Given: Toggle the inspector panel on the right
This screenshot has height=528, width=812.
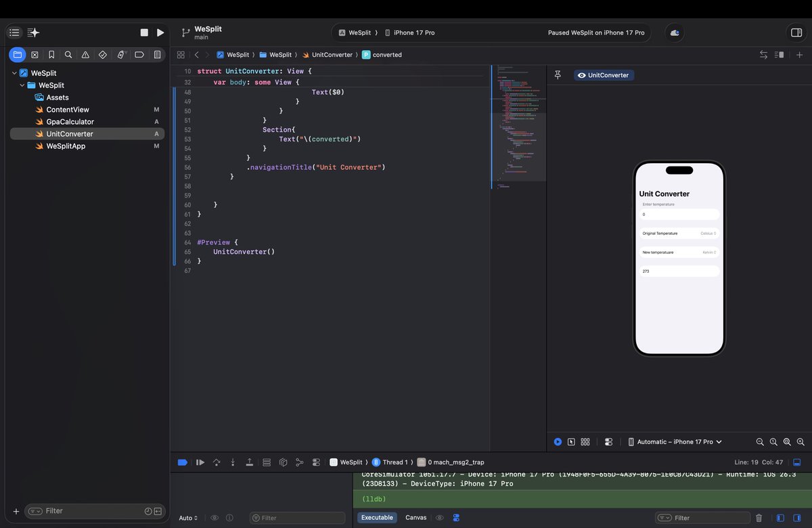Looking at the screenshot, I should (x=796, y=32).
